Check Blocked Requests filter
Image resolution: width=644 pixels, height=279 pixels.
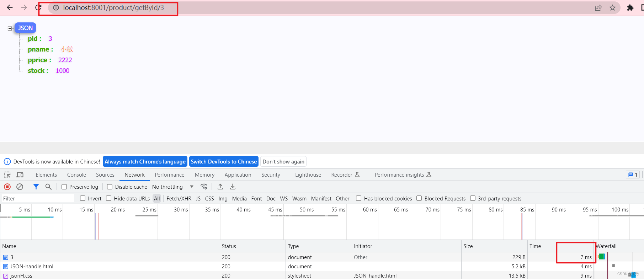click(419, 198)
